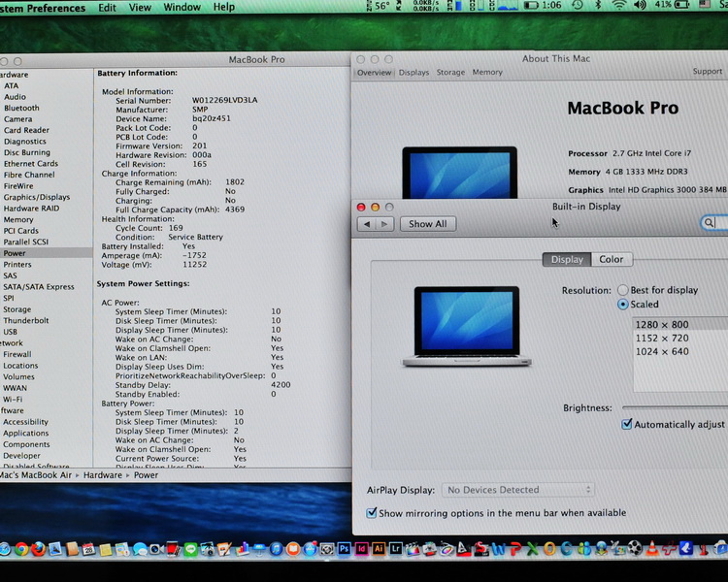Click the battery percentage in the menu bar
Image resolution: width=728 pixels, height=582 pixels.
(663, 5)
